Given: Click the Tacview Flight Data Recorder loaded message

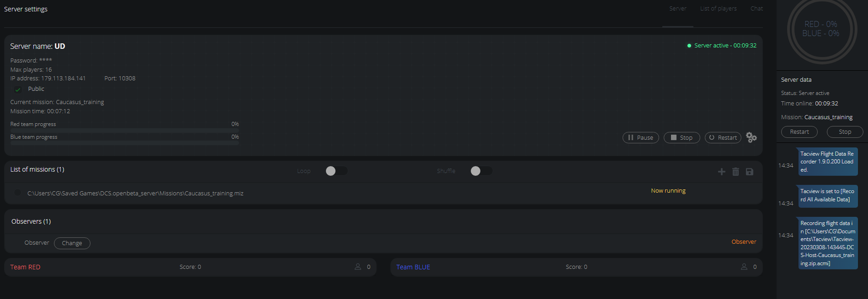Looking at the screenshot, I should pyautogui.click(x=828, y=162).
